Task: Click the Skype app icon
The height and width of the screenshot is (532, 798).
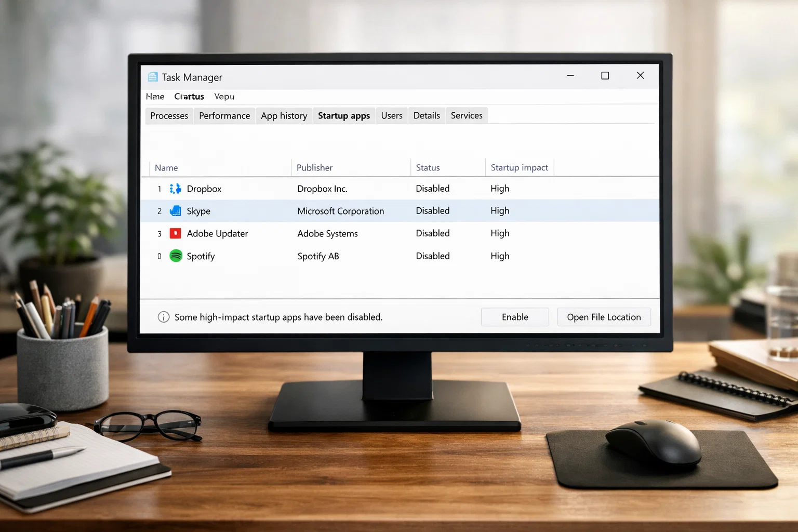Action: 176,211
